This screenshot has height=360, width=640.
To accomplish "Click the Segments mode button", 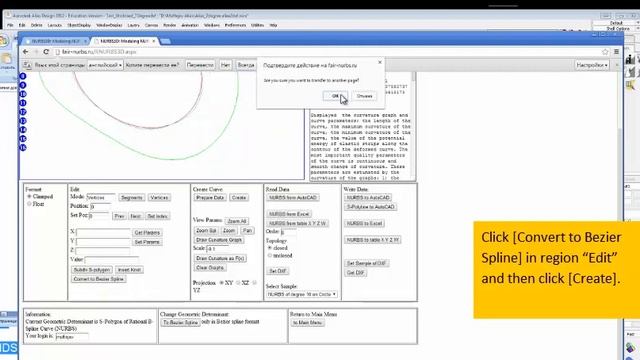I will [x=131, y=198].
